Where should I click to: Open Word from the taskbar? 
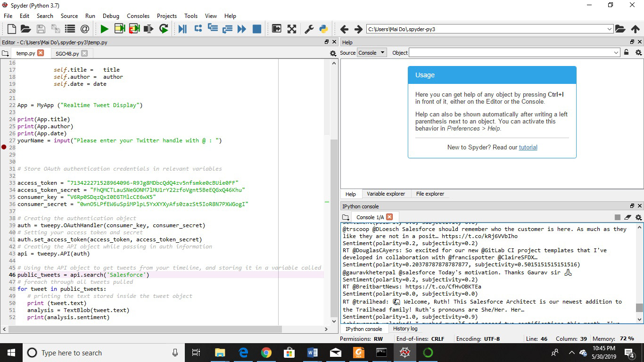312,353
